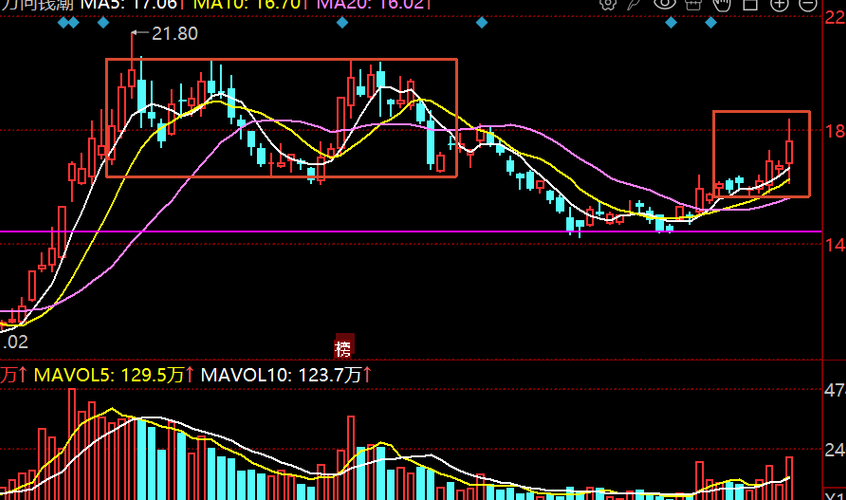This screenshot has height=500, width=846.
Task: Click the MAVOL10: 123.7万 label
Action: pos(286,375)
